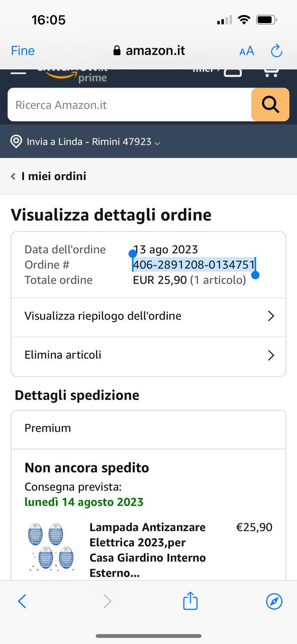Image resolution: width=297 pixels, height=644 pixels.
Task: Go back with the browser back arrow
Action: click(x=22, y=601)
